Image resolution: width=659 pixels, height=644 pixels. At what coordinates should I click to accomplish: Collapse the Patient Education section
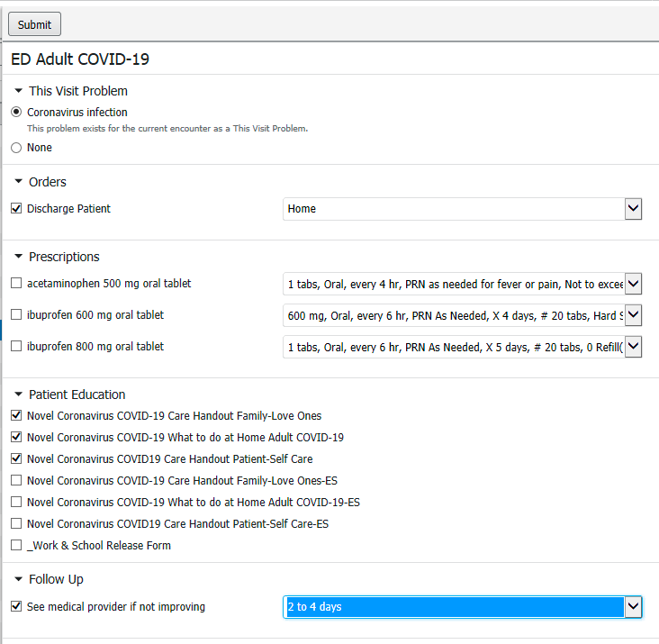(19, 395)
